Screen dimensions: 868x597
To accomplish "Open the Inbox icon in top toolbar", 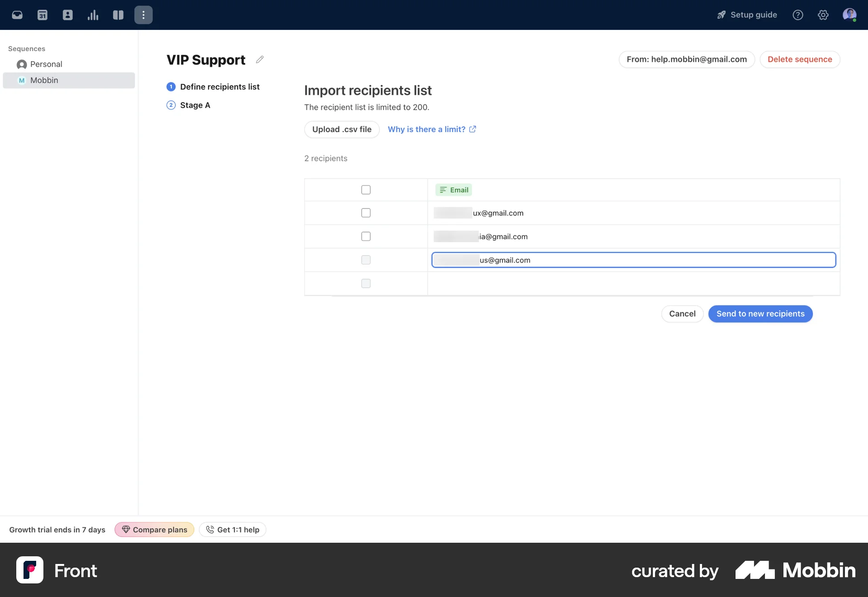I will tap(17, 14).
